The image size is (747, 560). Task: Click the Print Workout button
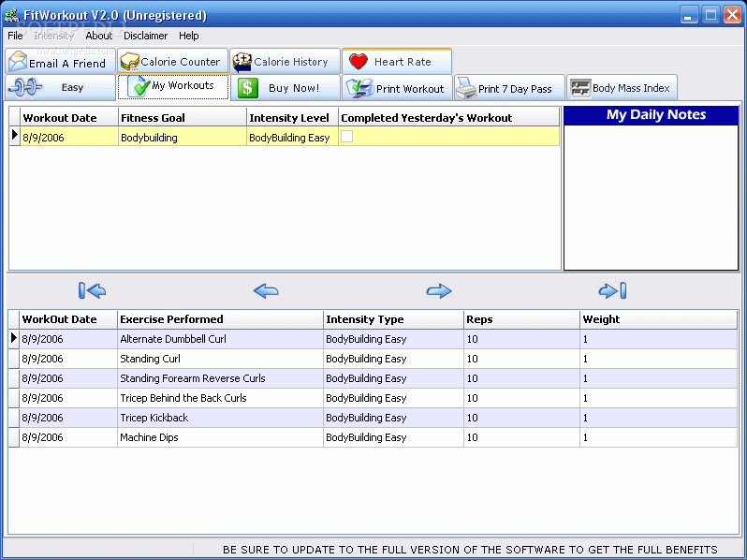[397, 88]
